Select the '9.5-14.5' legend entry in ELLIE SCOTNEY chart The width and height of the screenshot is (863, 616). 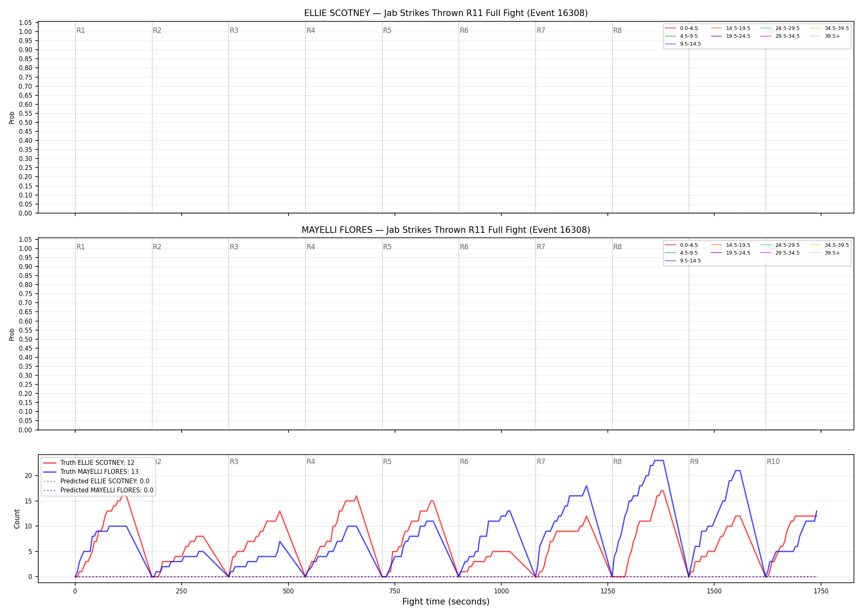683,44
